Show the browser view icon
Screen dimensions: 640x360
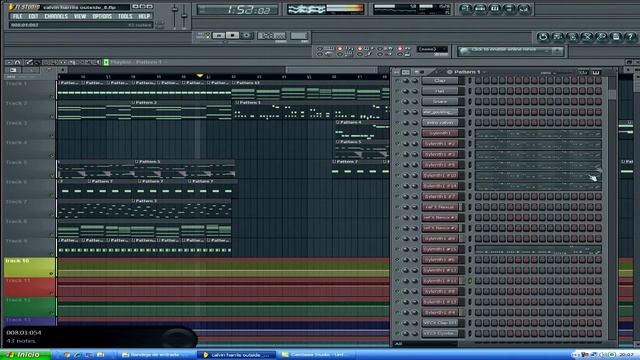pos(509,9)
